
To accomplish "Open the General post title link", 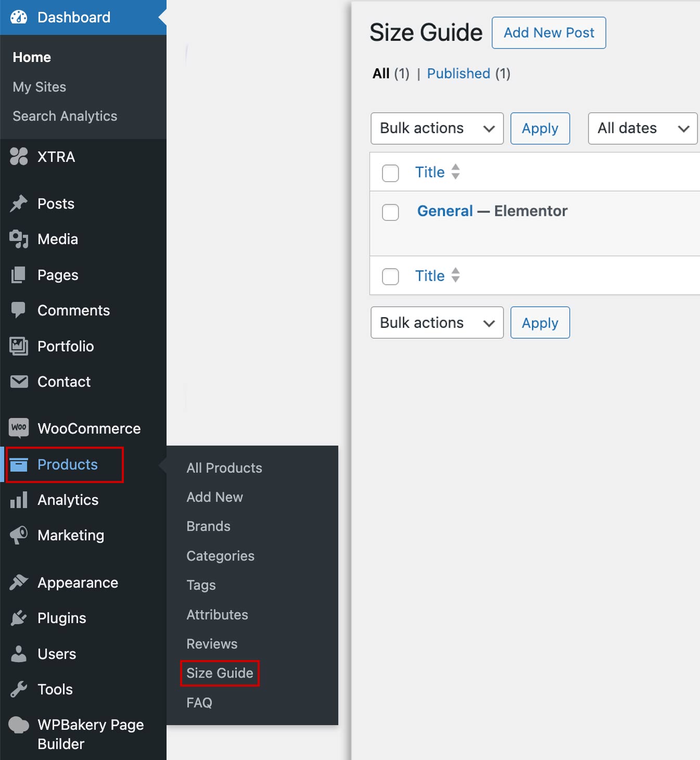I will pos(445,211).
